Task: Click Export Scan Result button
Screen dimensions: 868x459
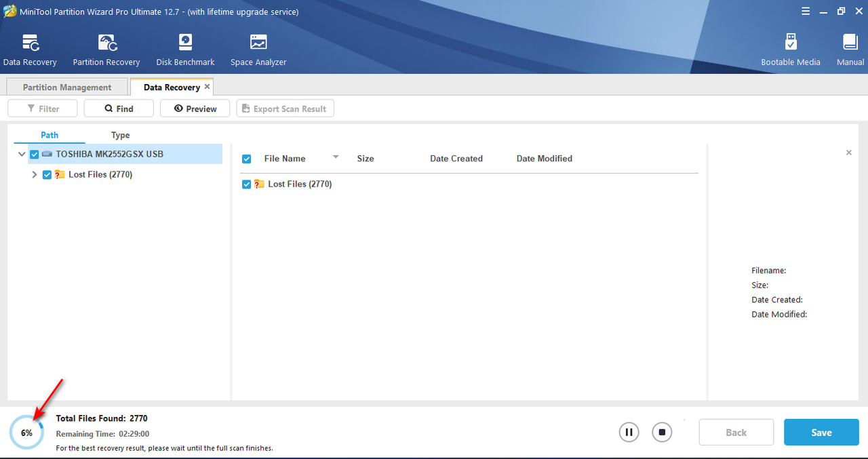Action: (x=285, y=108)
